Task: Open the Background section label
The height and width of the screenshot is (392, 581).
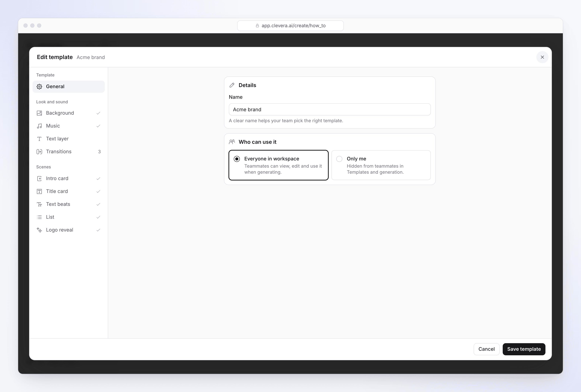Action: tap(60, 113)
